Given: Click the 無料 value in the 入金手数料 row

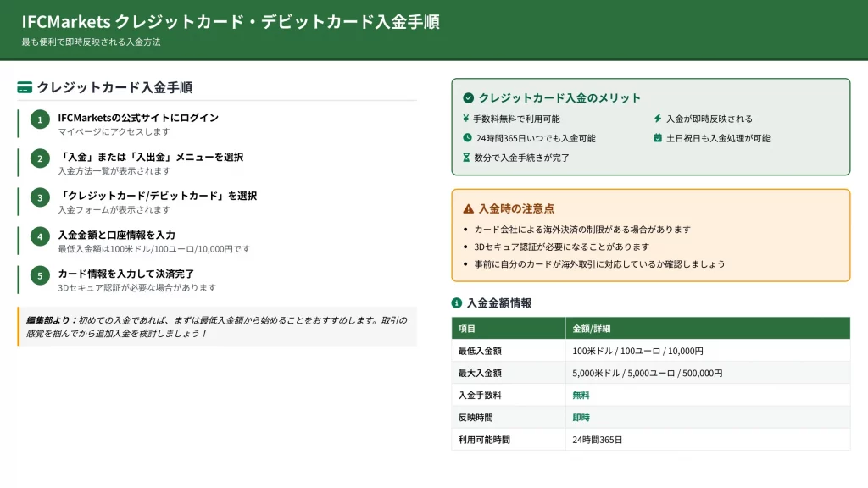Looking at the screenshot, I should (x=581, y=395).
